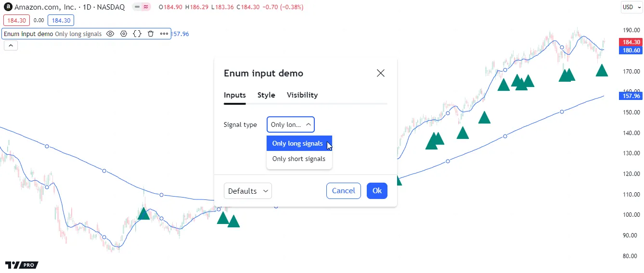This screenshot has width=644, height=273.
Task: Choose Only short signals option
Action: 298,159
